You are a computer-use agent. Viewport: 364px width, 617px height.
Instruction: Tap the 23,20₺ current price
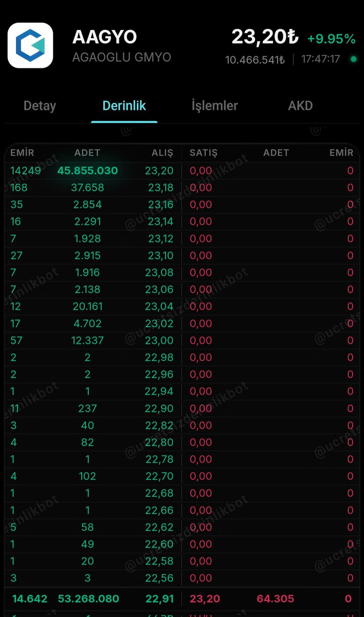point(265,37)
